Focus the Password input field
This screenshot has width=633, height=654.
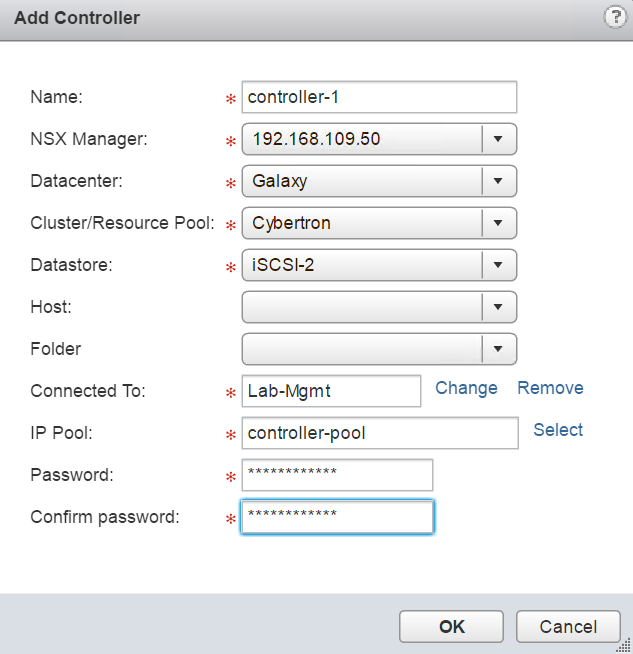(337, 475)
